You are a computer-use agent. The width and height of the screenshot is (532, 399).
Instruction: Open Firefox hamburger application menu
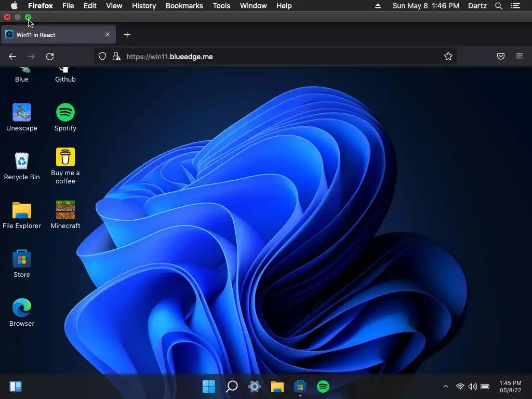pos(520,56)
